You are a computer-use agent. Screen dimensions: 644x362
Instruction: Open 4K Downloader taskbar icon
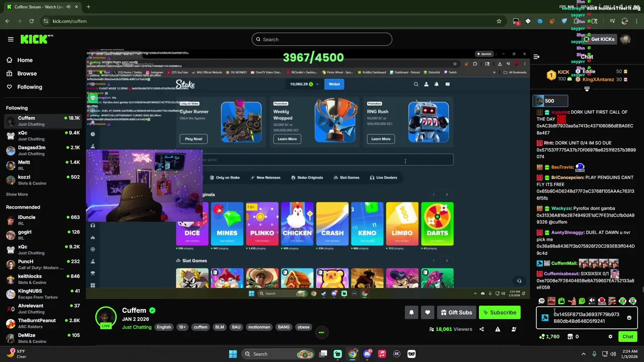[396, 354]
